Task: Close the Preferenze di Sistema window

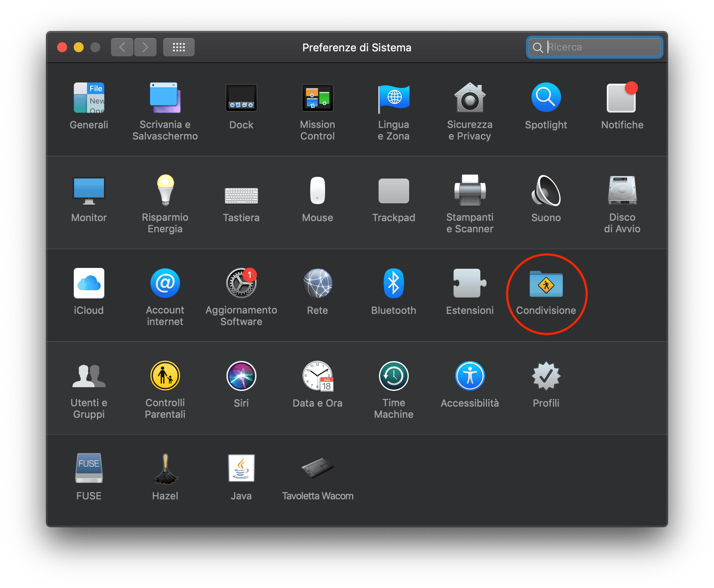Action: point(62,47)
